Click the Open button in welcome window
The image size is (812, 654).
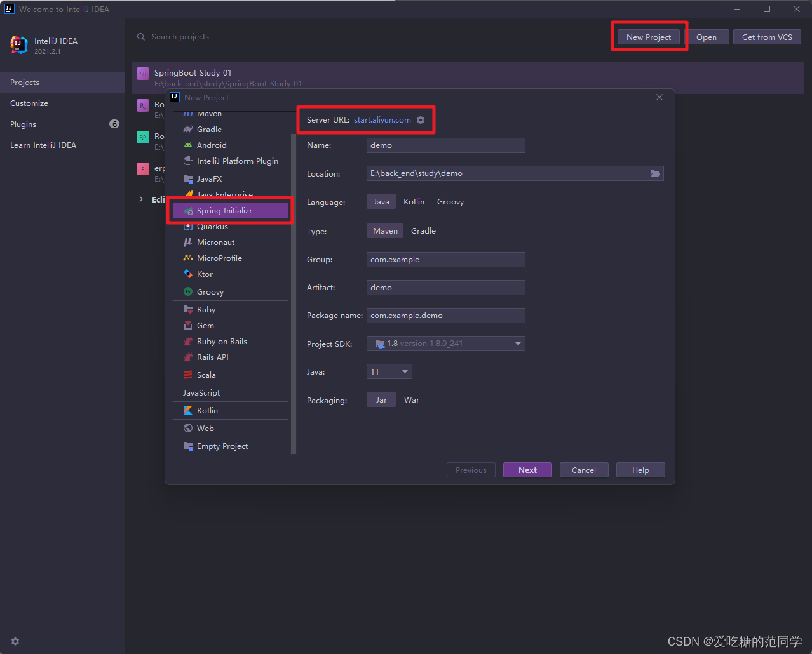coord(707,37)
